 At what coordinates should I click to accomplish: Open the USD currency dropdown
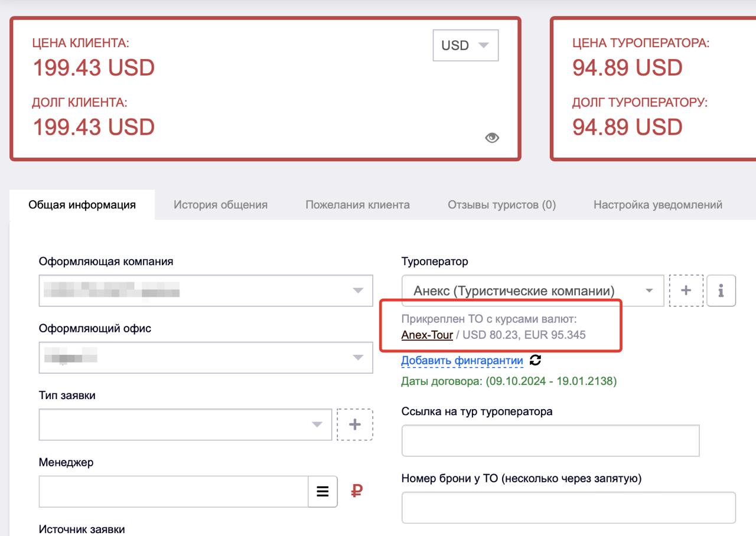[x=465, y=45]
